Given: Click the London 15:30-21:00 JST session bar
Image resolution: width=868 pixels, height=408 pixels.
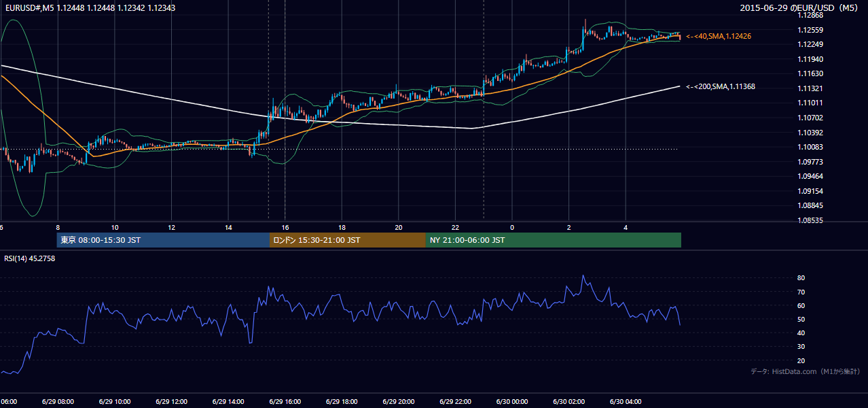Looking at the screenshot, I should point(348,240).
